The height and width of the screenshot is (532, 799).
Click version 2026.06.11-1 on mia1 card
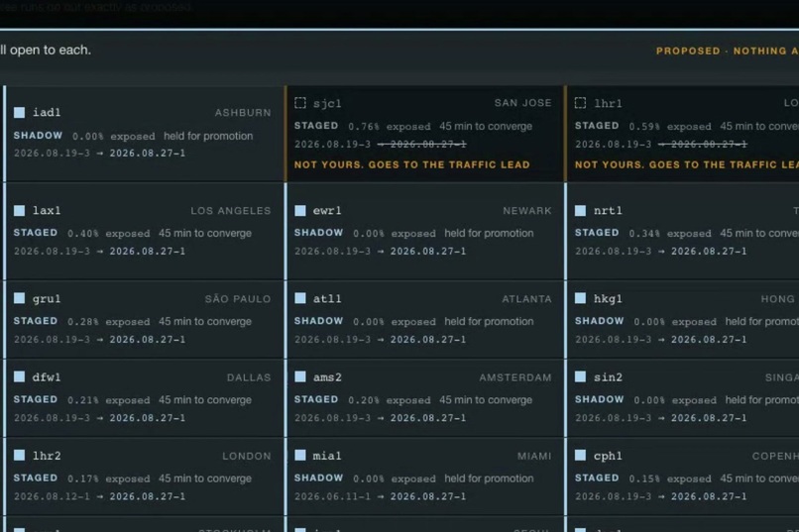(332, 496)
